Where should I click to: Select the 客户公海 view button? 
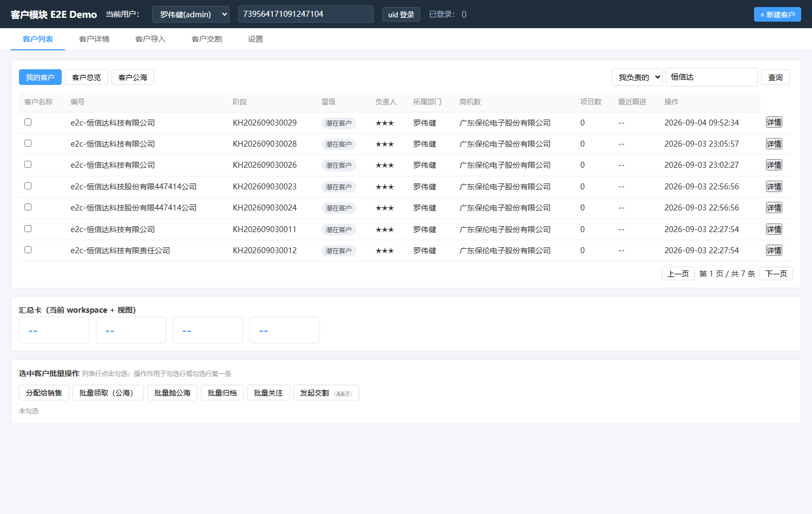[x=133, y=77]
